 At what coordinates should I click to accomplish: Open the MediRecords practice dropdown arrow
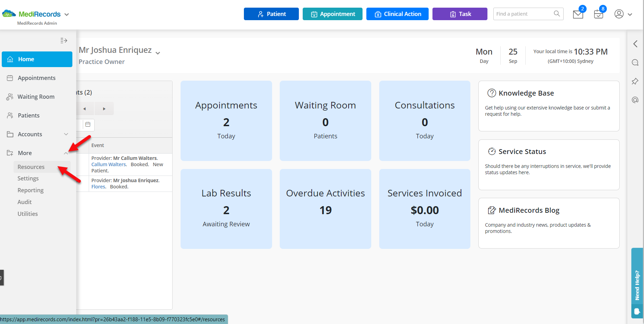67,15
